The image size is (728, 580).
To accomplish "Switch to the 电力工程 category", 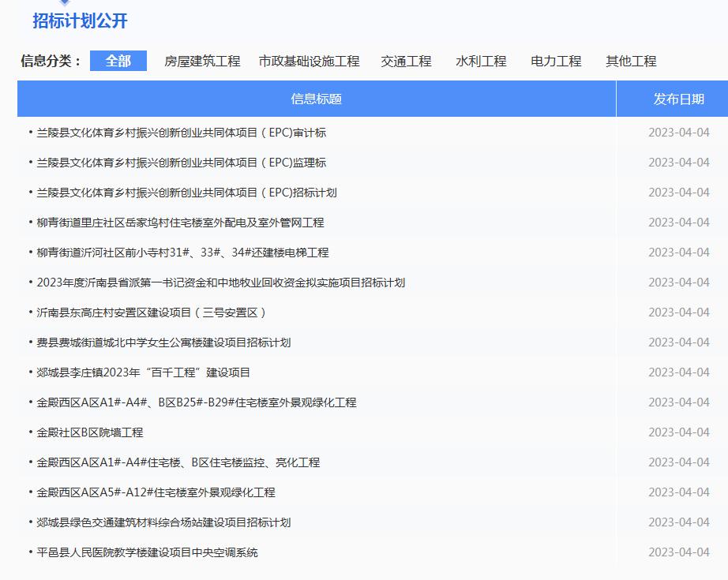I will tap(556, 60).
